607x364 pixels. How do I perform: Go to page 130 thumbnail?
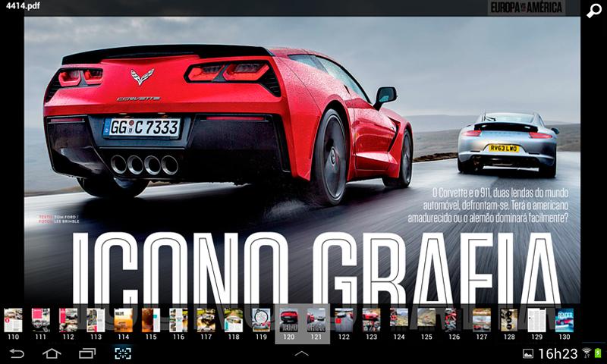pyautogui.click(x=565, y=320)
